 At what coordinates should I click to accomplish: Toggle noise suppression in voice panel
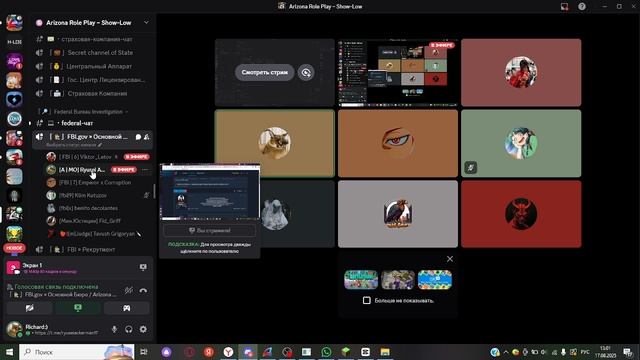tap(129, 290)
